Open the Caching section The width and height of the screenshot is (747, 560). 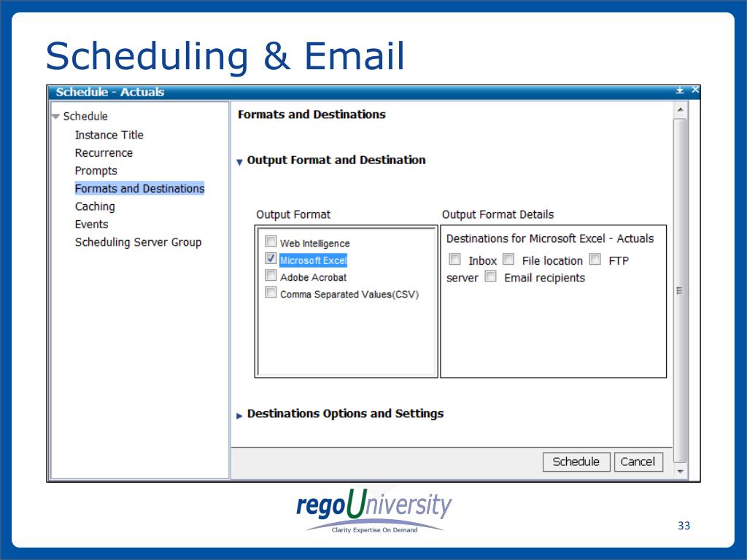[x=95, y=206]
